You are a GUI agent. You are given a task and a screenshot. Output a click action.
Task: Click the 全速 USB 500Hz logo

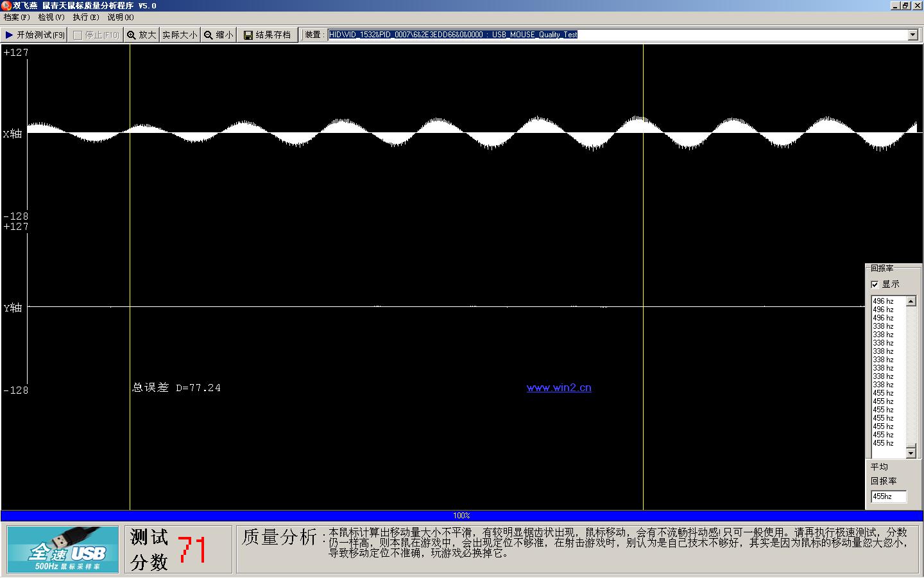pos(63,549)
